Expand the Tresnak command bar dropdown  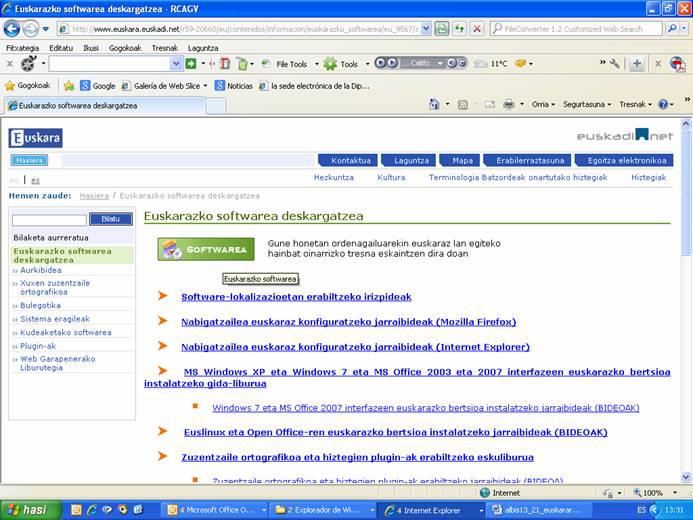point(637,104)
